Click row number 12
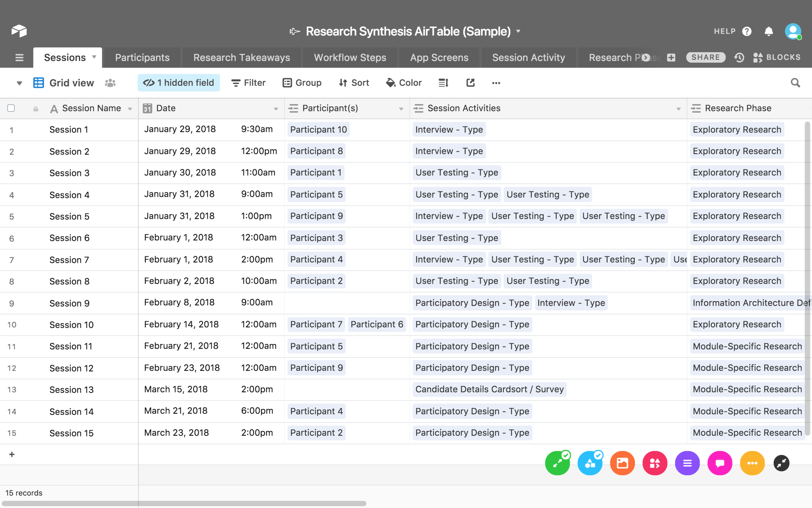Screen dimensions: 812x508 (x=12, y=368)
